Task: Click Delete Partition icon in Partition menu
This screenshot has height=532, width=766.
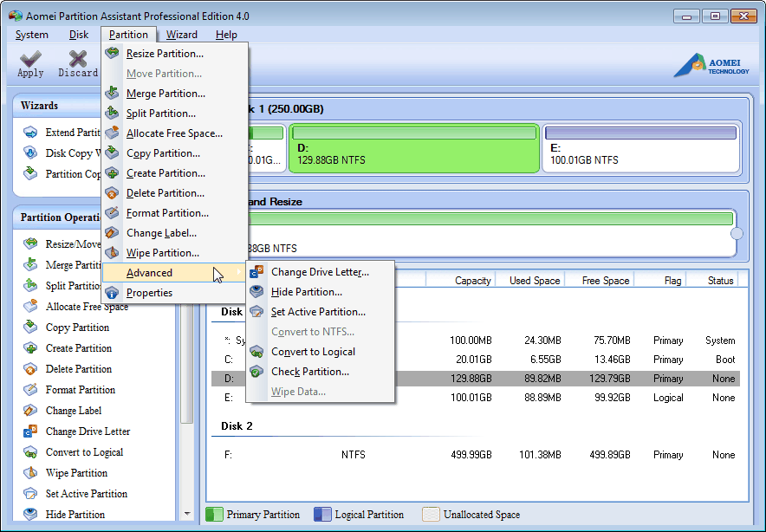Action: click(112, 192)
